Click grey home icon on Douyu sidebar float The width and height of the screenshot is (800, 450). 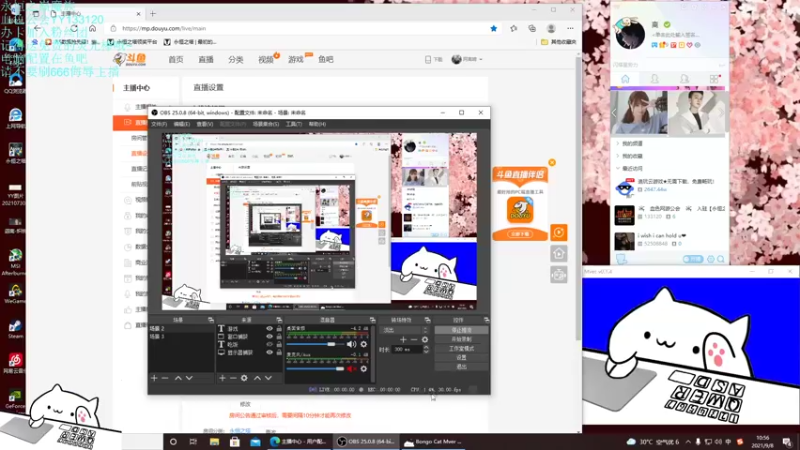click(559, 254)
